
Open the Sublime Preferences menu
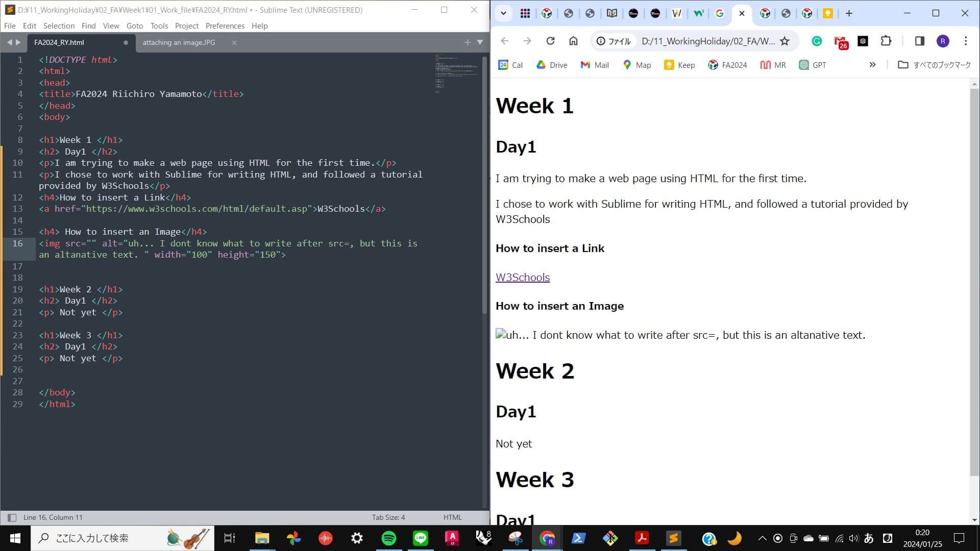(225, 26)
